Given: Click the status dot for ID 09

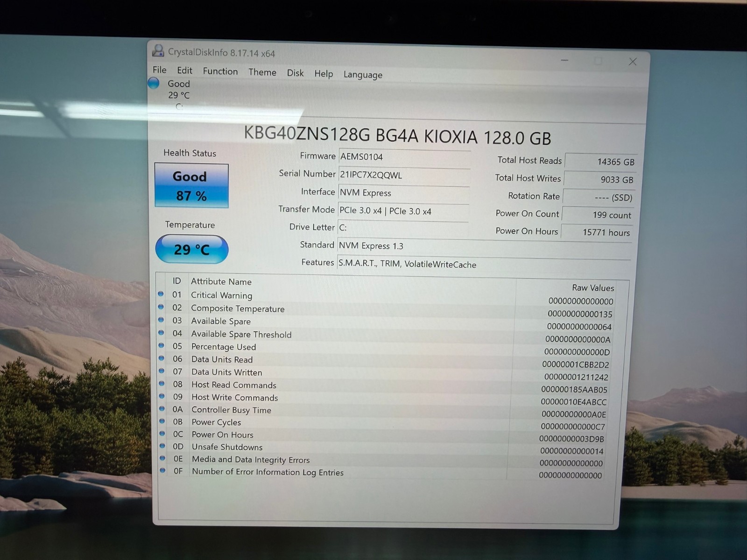Looking at the screenshot, I should point(162,396).
